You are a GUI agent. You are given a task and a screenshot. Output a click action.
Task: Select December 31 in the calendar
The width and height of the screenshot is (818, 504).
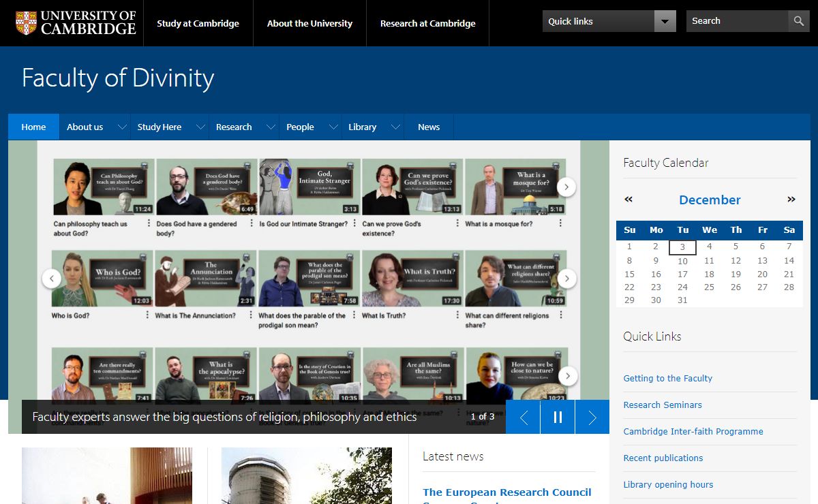point(682,300)
